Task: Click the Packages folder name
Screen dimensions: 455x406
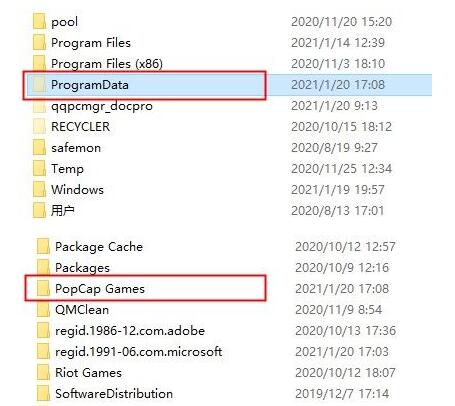Action: coord(82,268)
